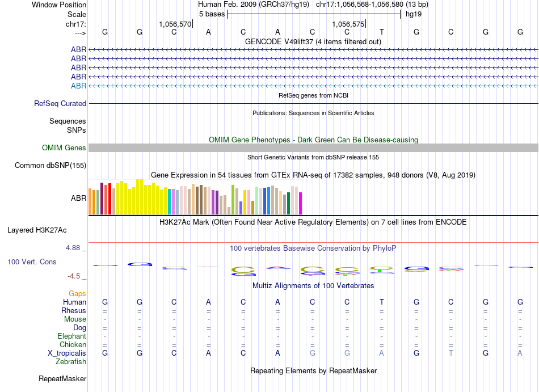
Task: Click the Scale track label
Action: (77, 14)
